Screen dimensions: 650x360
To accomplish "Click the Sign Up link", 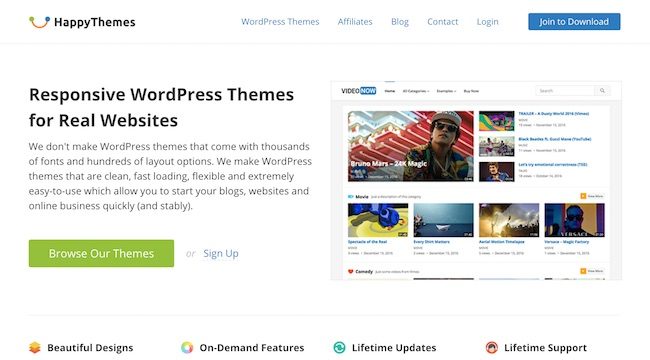I will coord(221,253).
